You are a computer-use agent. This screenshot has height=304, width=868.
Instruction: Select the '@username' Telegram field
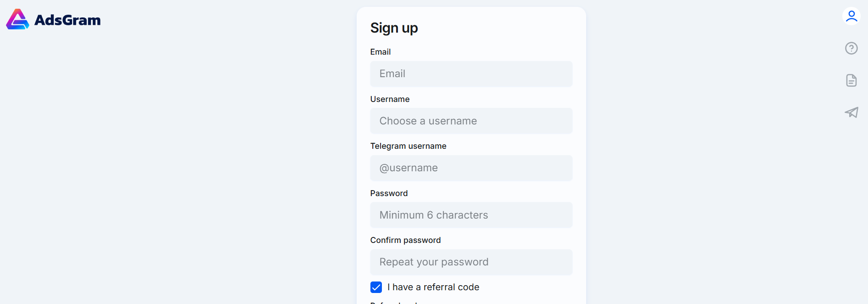(x=471, y=168)
